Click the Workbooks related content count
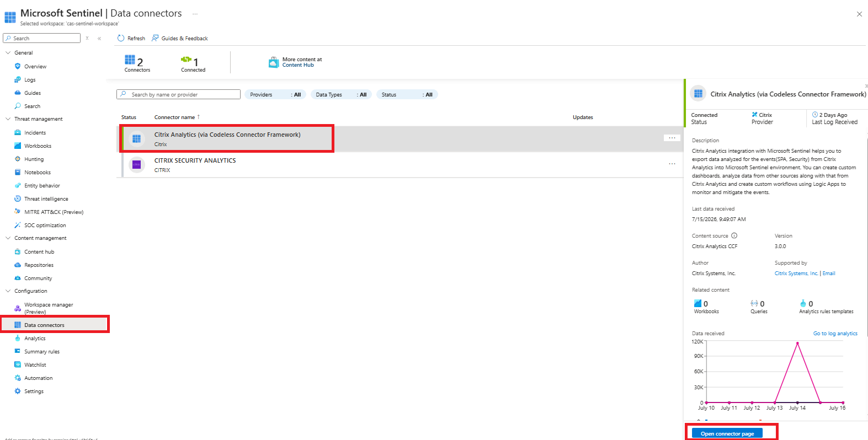868x440 pixels. click(706, 307)
